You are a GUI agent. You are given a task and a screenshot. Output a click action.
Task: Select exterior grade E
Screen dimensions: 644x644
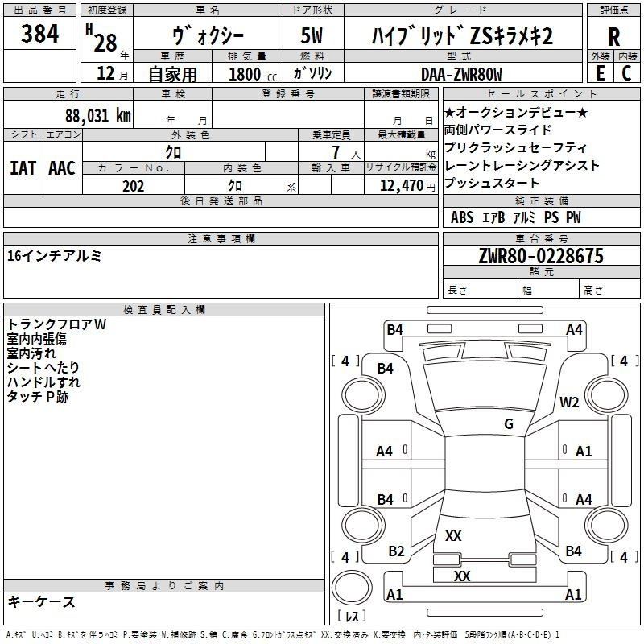(x=600, y=73)
